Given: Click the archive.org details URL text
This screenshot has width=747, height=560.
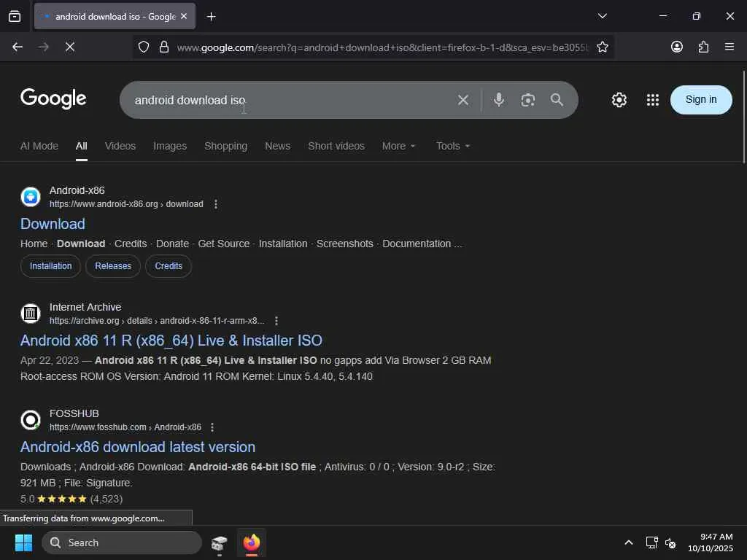Looking at the screenshot, I should (157, 321).
